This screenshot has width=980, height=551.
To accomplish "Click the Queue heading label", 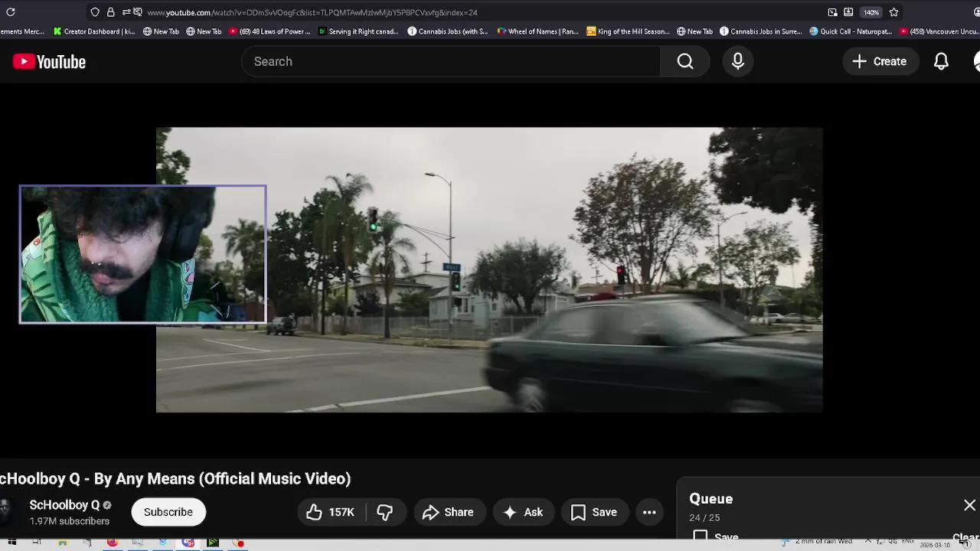I will [x=711, y=499].
